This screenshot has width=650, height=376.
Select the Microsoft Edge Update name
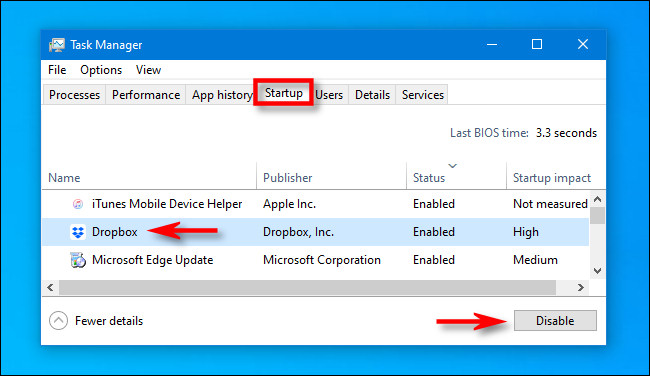[153, 260]
